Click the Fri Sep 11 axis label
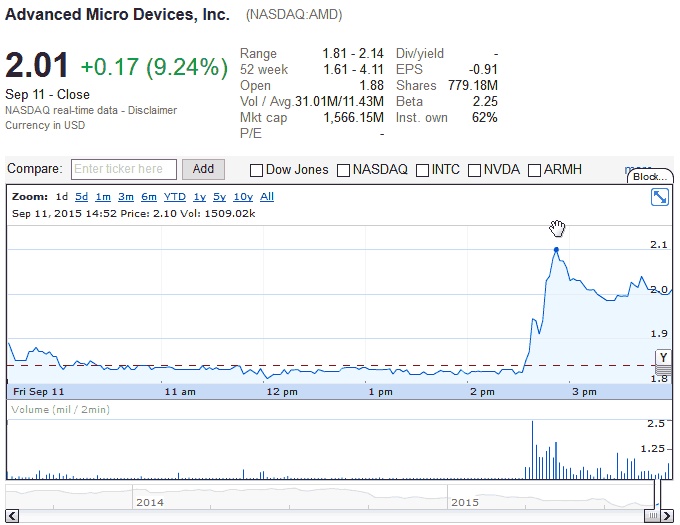680x525 pixels. click(39, 392)
